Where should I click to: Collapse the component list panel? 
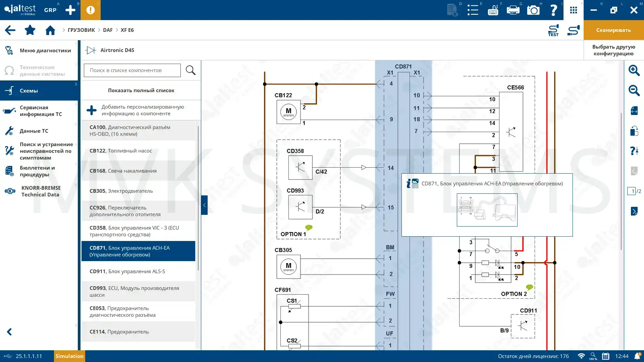click(204, 205)
